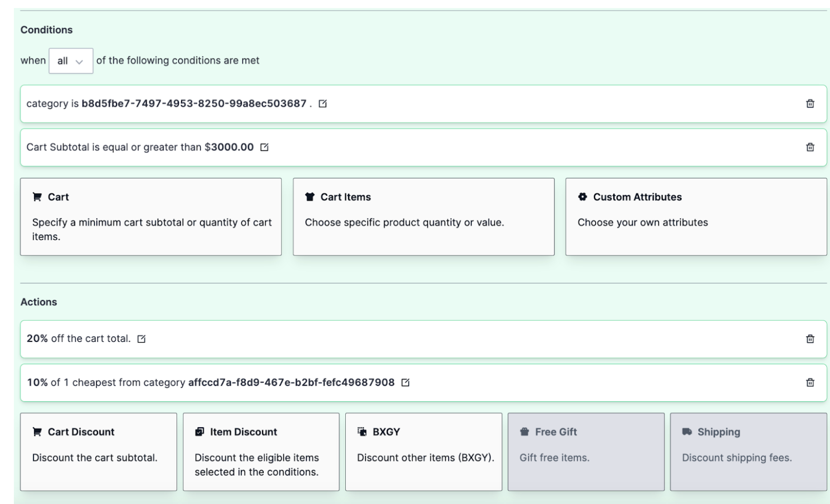Click the cart icon on Cart Discount card
Viewport: 830px width, 504px height.
pyautogui.click(x=36, y=432)
